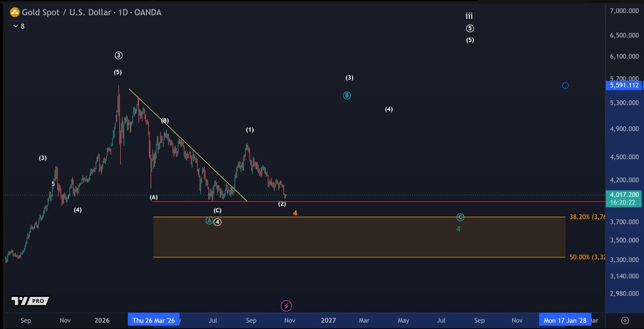Screen dimensions: 644x329
Task: Open the Gold Spot / U.S. Dollar symbol title
Action: click(x=91, y=13)
